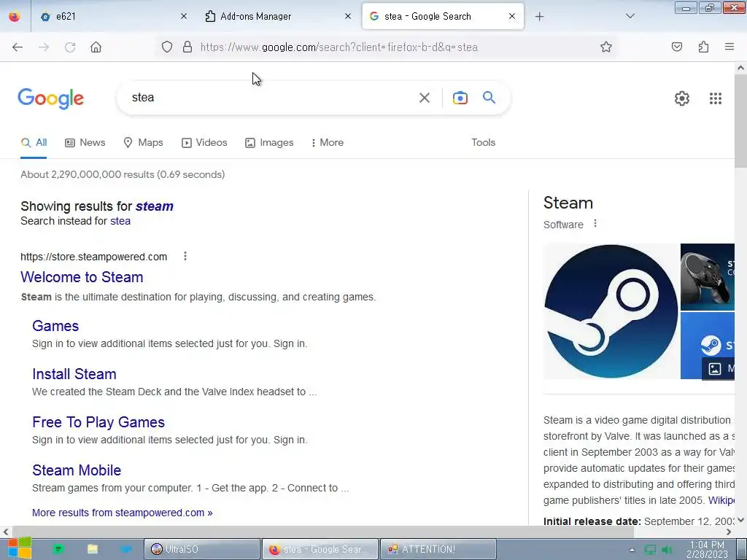Search by image with camera icon
This screenshot has height=560, width=747.
[x=460, y=98]
